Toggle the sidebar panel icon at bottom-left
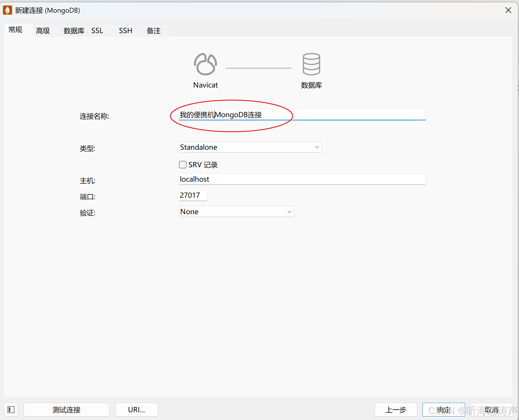The height and width of the screenshot is (420, 519). click(x=11, y=409)
